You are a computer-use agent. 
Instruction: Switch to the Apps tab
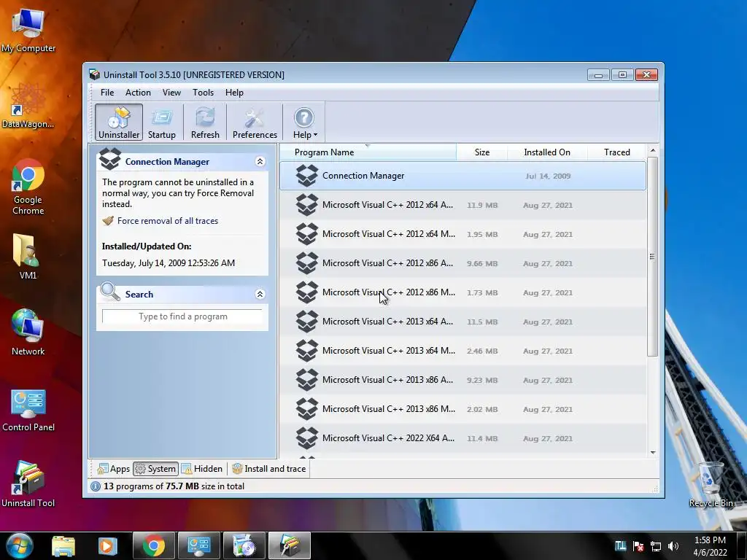[113, 469]
